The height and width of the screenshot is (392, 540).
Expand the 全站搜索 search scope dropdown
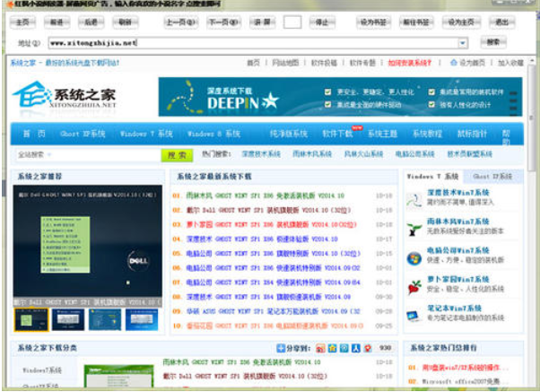[49, 154]
